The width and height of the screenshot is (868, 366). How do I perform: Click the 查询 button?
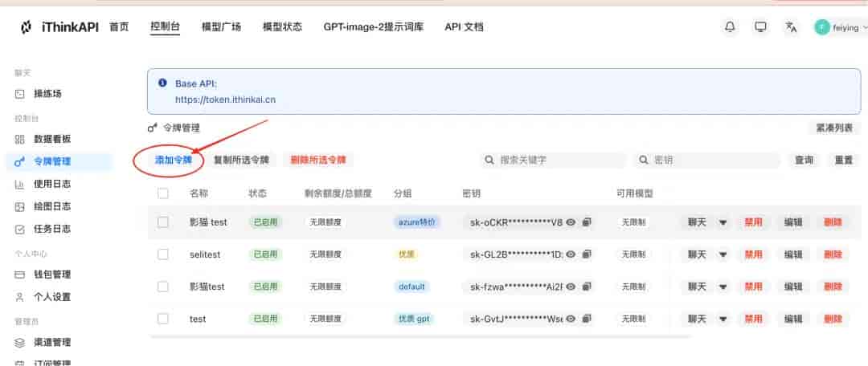tap(805, 161)
